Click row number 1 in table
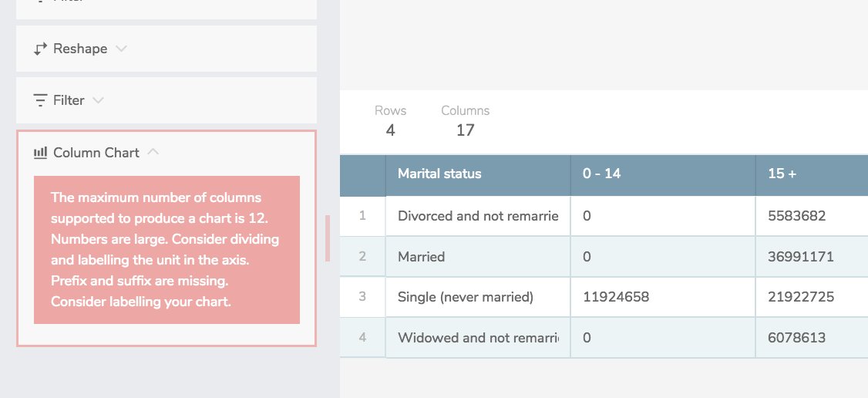868x398 pixels. tap(362, 216)
